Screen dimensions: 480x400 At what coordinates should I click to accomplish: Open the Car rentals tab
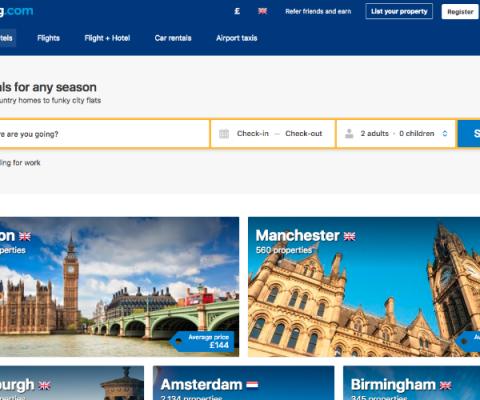173,38
